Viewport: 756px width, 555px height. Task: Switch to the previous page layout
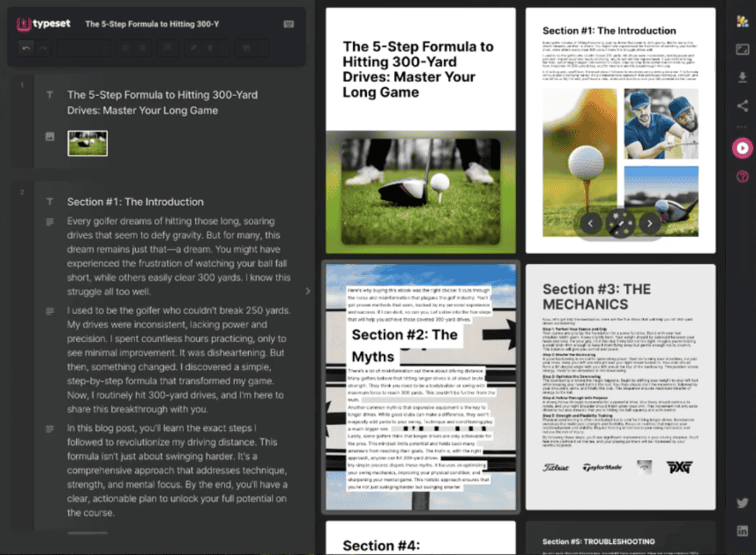[x=591, y=222]
